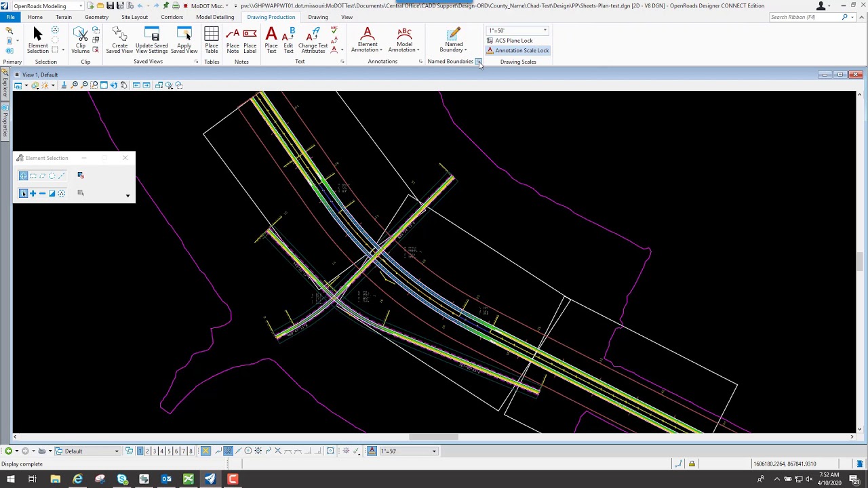Viewport: 868px width, 488px height.
Task: Open the drawing scale 1"=50' dropdown in ribbon
Action: coord(545,30)
